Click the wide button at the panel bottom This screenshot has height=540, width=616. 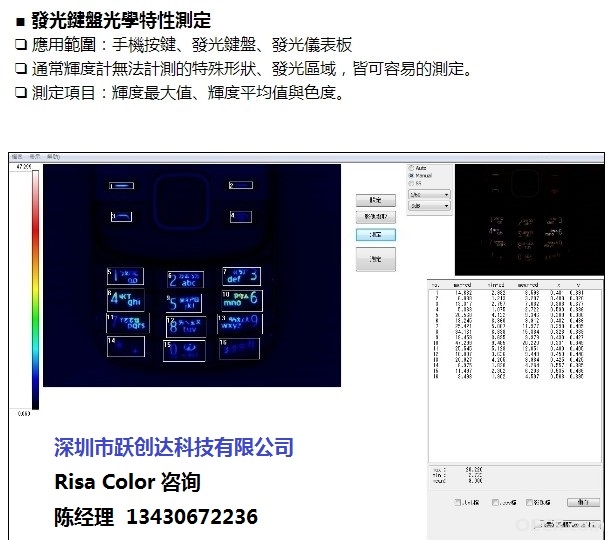coord(569,524)
